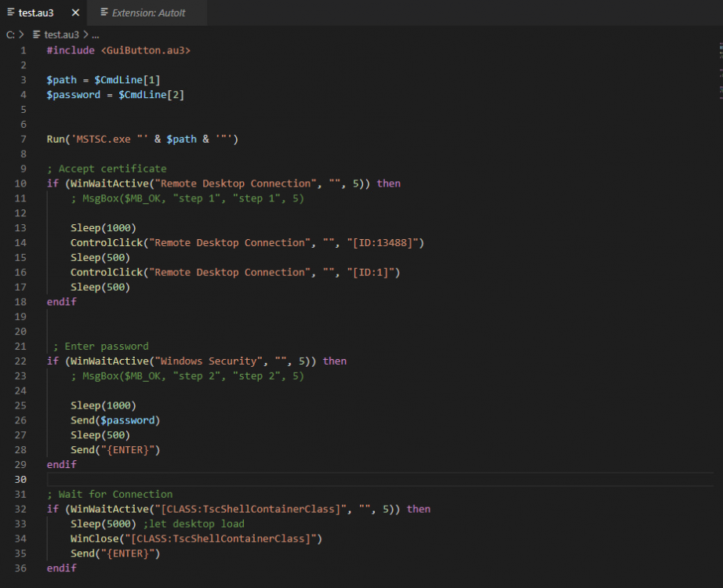This screenshot has width=723, height=588.
Task: Click the Run('MSTSC.exe ...') statement
Action: 143,139
